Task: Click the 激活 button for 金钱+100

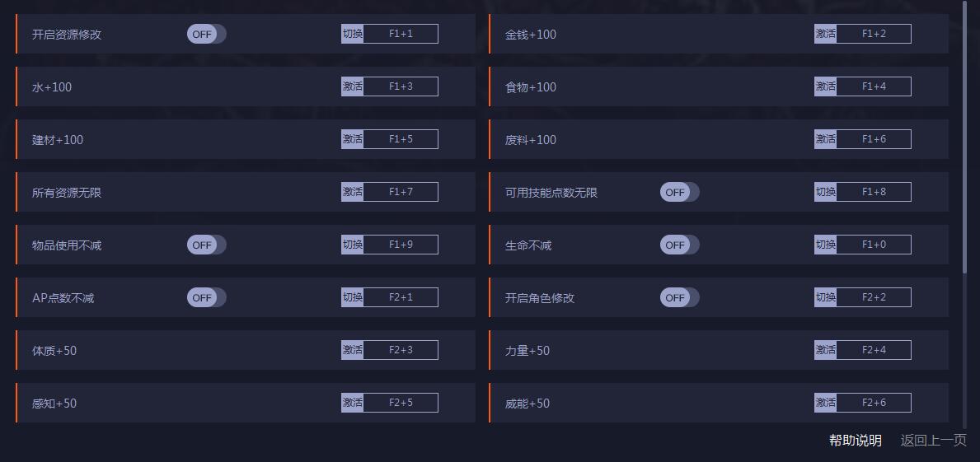Action: 825,34
